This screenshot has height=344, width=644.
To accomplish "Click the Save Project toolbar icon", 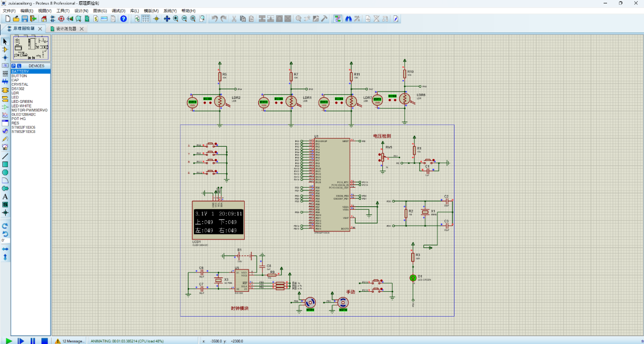I will point(24,19).
